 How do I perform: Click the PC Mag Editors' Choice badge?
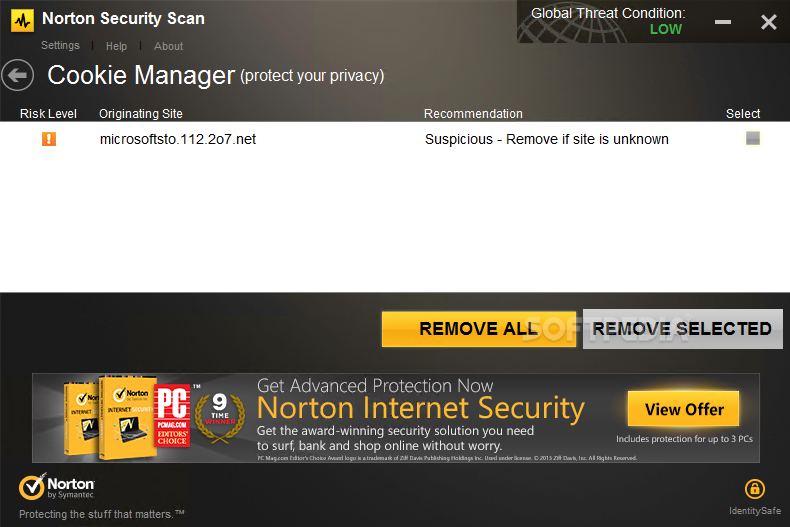pyautogui.click(x=172, y=416)
